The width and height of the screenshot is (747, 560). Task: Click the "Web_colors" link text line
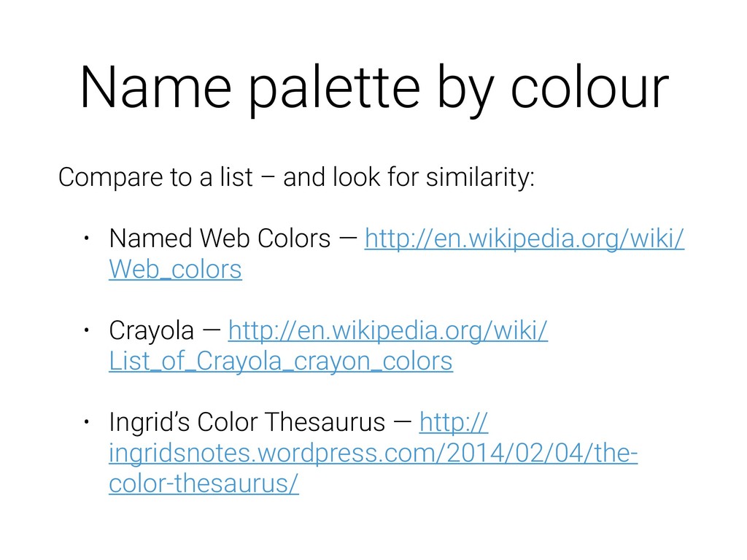[175, 270]
